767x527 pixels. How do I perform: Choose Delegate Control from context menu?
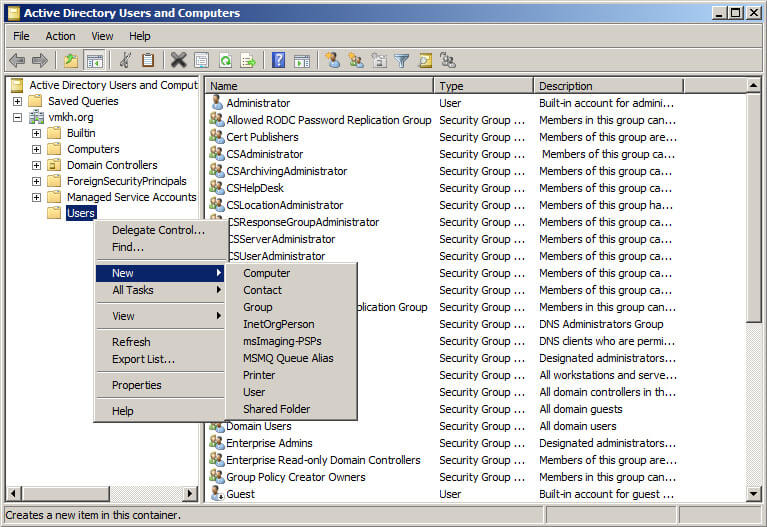(x=160, y=230)
